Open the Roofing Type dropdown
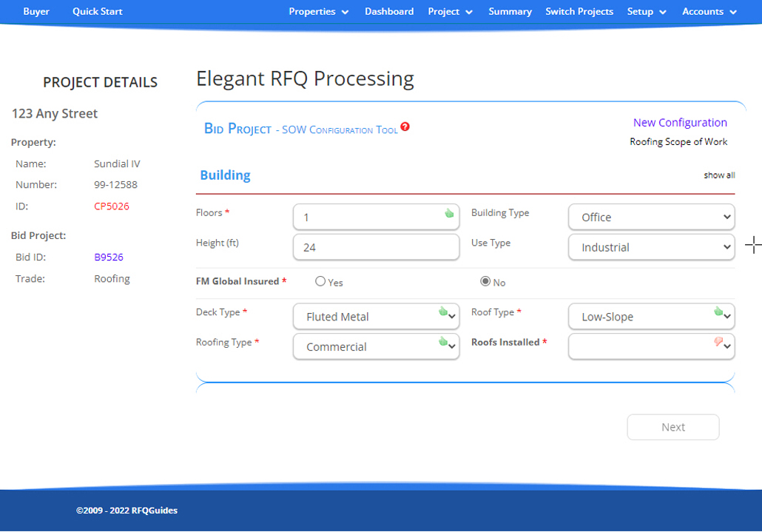Image resolution: width=762 pixels, height=532 pixels. click(x=376, y=347)
